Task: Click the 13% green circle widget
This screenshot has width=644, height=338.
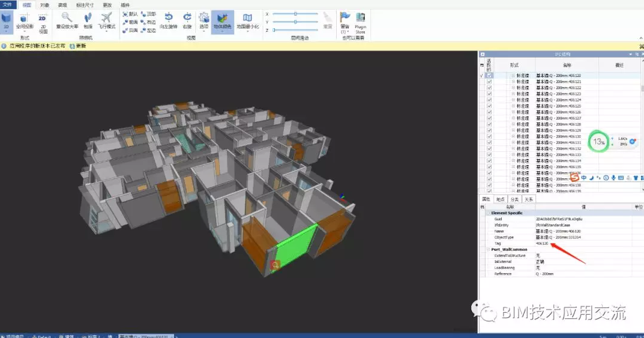Action: coord(598,142)
